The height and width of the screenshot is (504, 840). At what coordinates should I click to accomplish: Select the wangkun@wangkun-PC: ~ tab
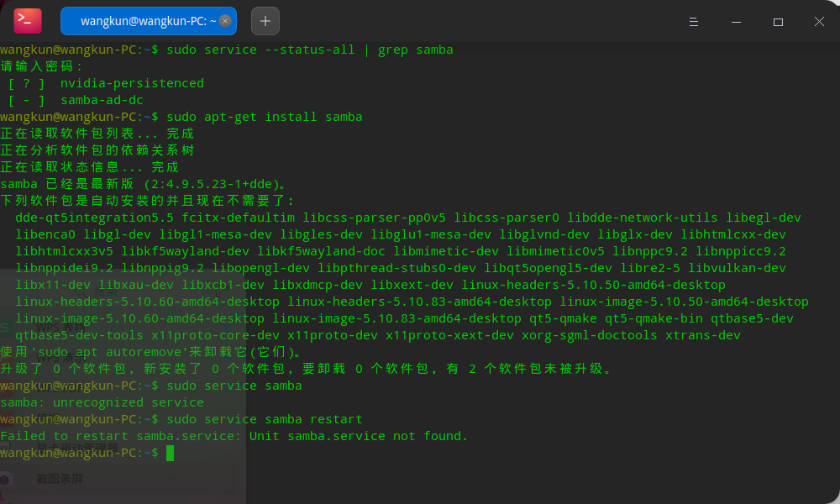139,20
